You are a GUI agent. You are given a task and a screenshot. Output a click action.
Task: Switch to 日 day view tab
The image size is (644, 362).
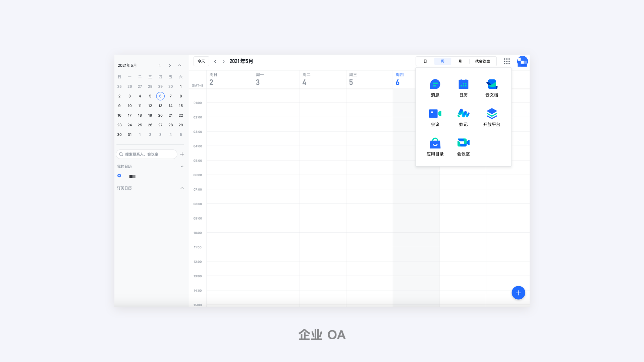[425, 61]
